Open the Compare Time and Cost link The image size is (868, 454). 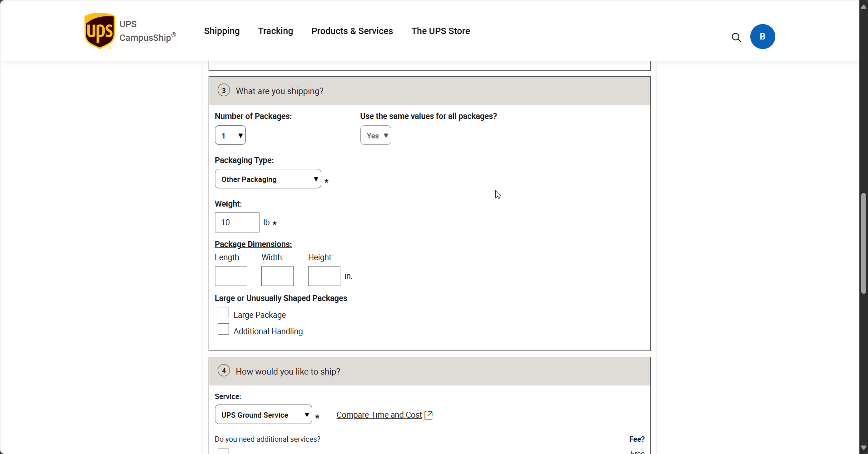(x=379, y=415)
